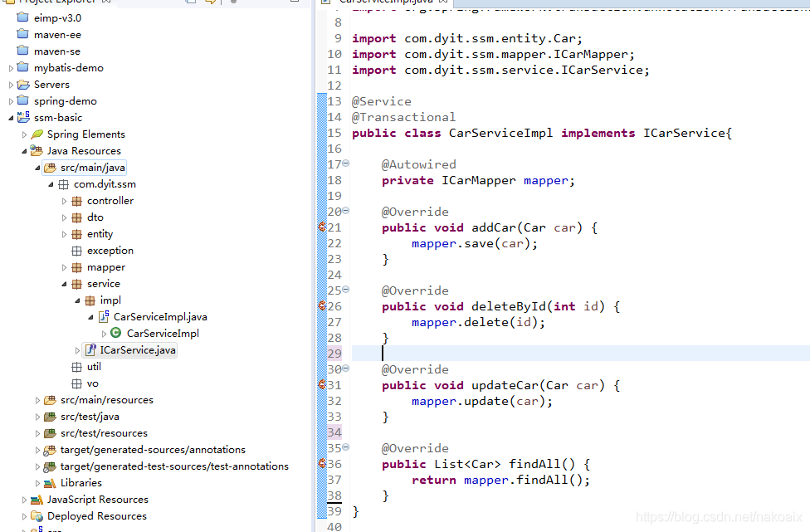Click the mapper.update(car) call on line 32
810x532 pixels.
point(482,402)
